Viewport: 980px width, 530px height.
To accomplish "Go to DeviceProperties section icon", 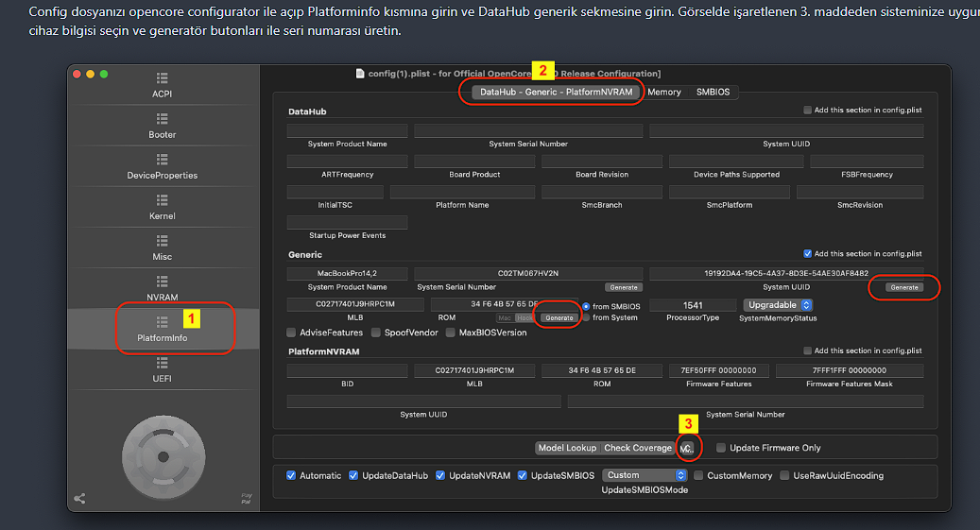I will tap(162, 160).
